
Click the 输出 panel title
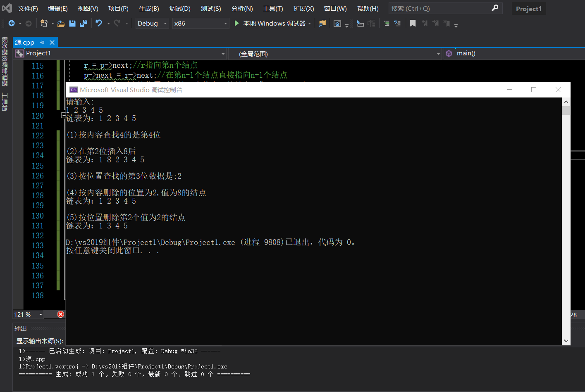(x=21, y=328)
